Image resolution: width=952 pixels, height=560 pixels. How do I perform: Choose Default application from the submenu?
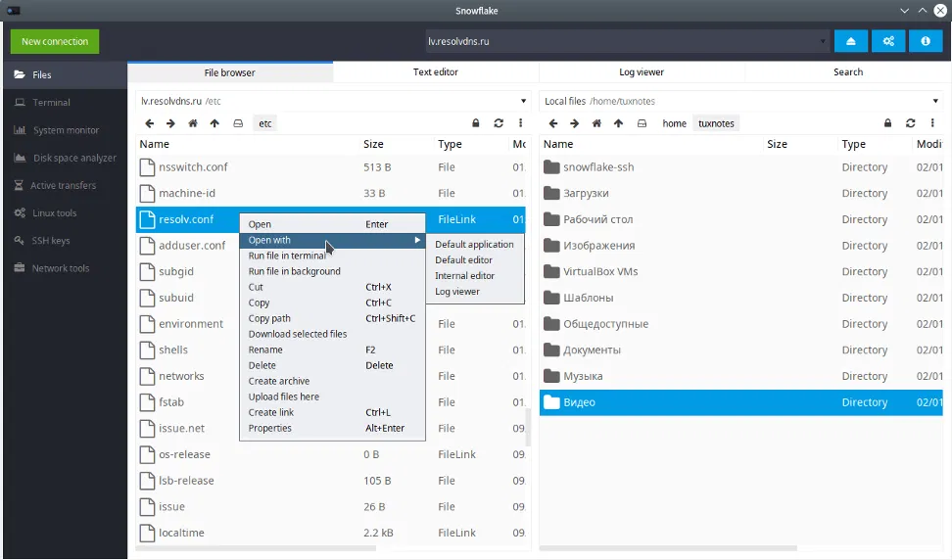(475, 244)
